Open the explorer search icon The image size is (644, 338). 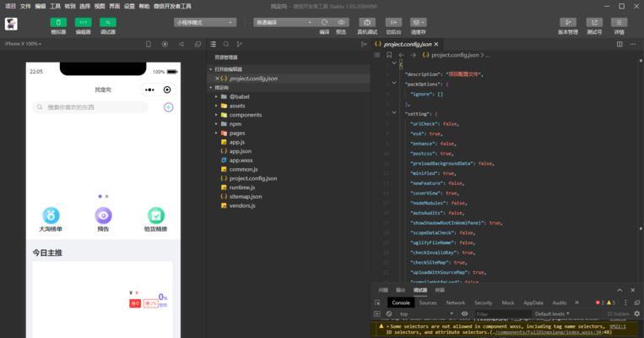pyautogui.click(x=226, y=44)
